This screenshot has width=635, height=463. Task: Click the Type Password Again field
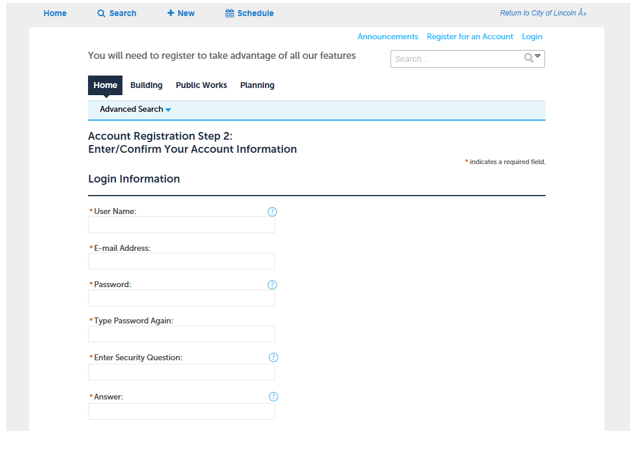click(x=181, y=335)
